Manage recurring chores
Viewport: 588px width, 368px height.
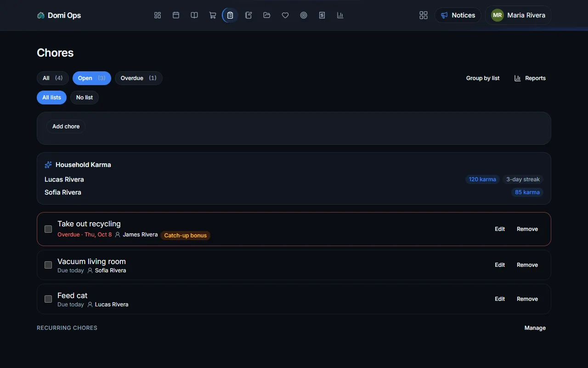point(535,328)
